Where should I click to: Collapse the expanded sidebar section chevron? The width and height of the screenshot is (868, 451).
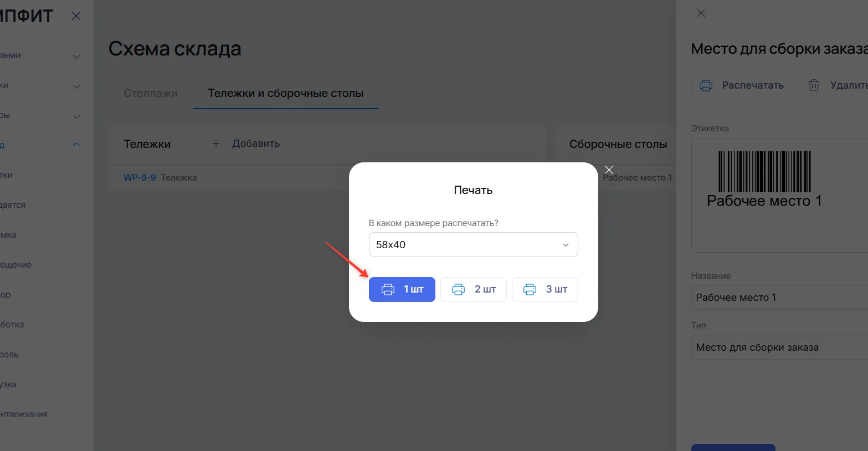[76, 145]
